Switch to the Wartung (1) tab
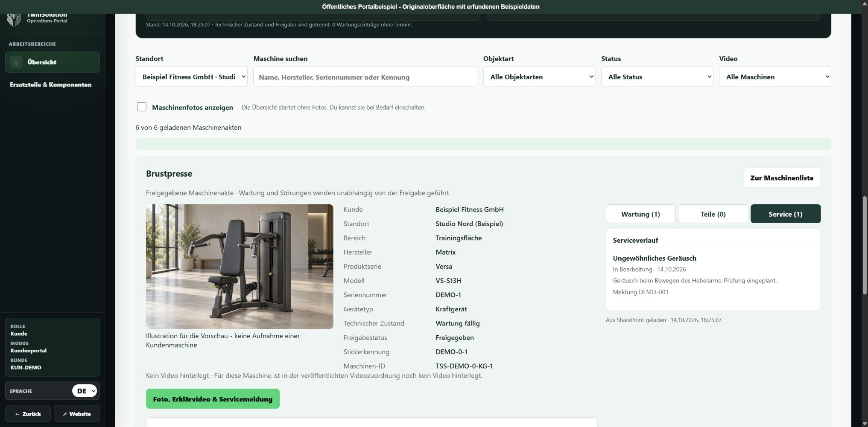 [x=640, y=214]
